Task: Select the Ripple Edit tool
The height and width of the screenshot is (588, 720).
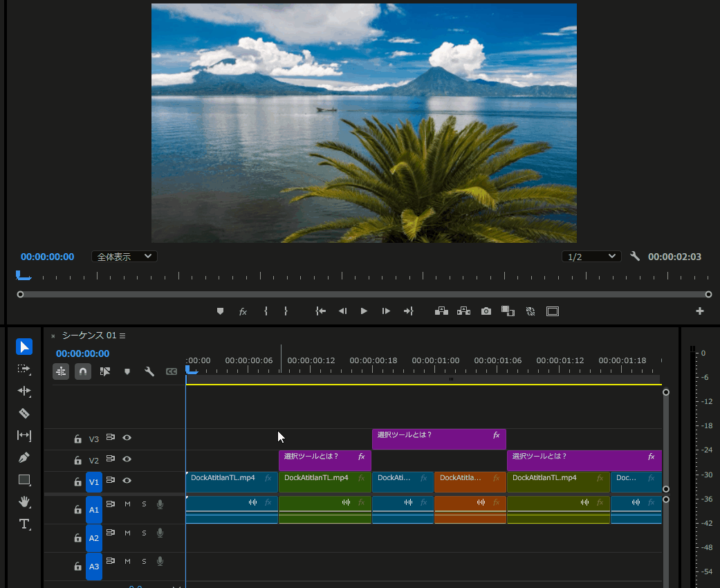Action: [x=24, y=391]
